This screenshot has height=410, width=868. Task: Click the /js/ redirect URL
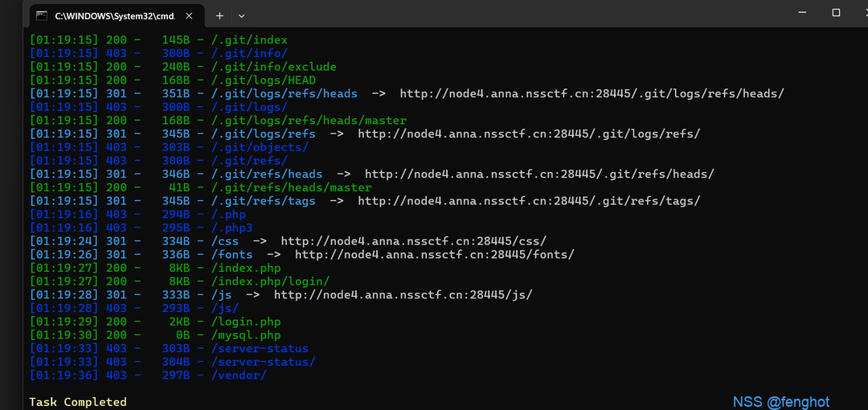pos(403,295)
